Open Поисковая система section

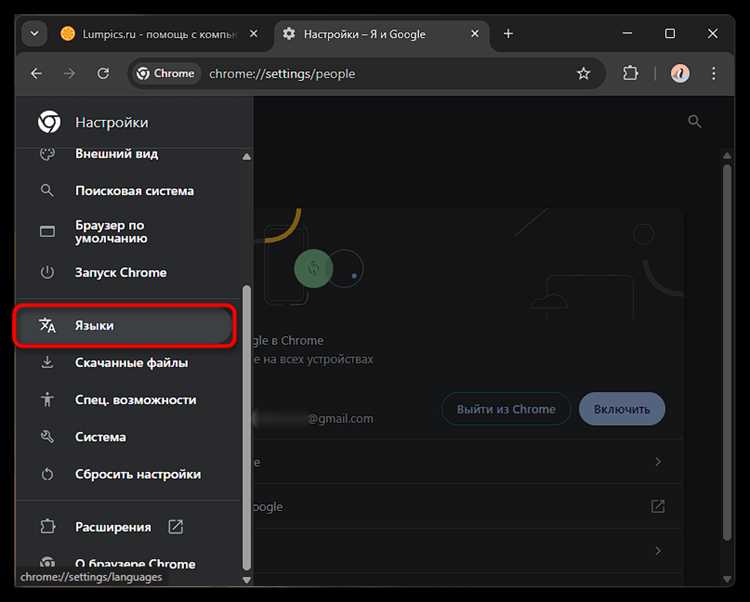[128, 191]
